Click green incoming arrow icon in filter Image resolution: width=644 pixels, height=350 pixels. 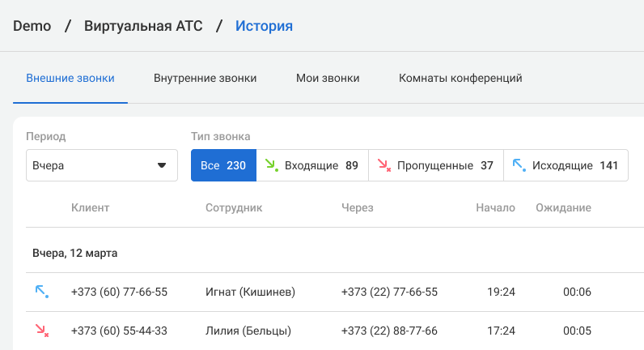272,165
